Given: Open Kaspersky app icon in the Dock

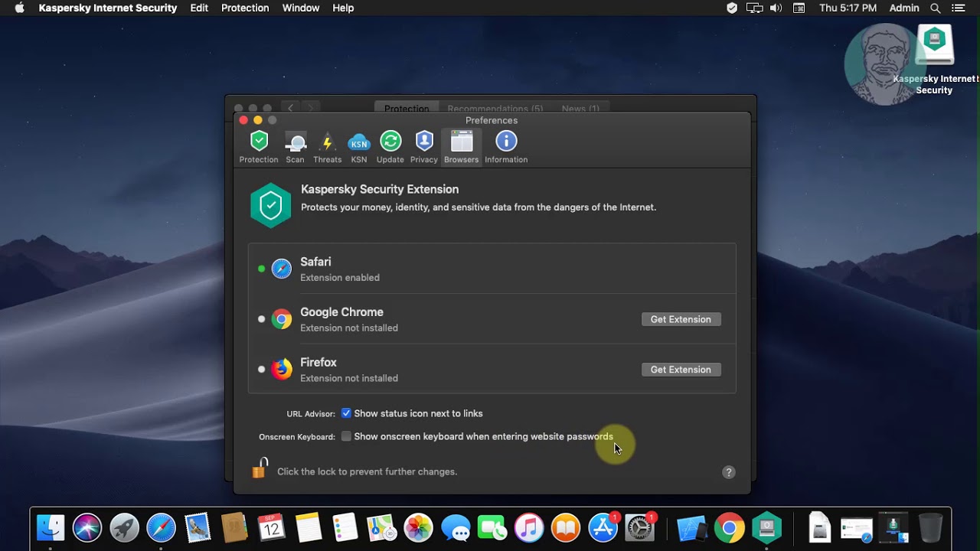Looking at the screenshot, I should pos(766,527).
